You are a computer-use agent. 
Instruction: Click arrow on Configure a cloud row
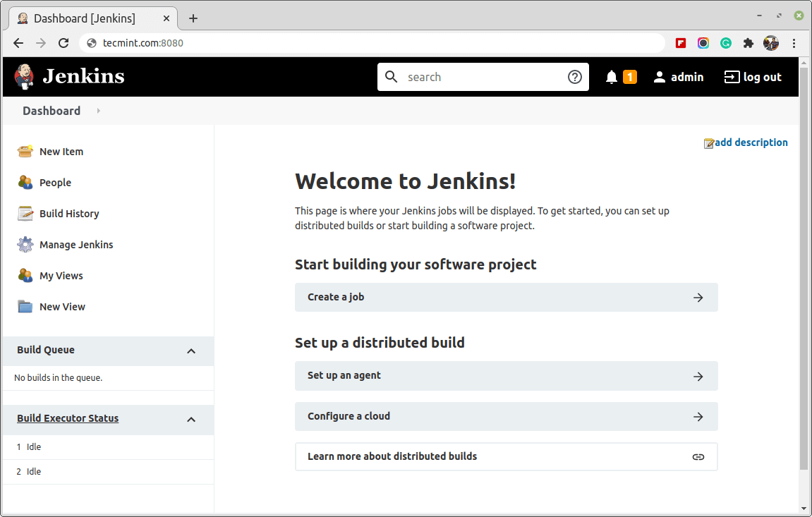(698, 417)
